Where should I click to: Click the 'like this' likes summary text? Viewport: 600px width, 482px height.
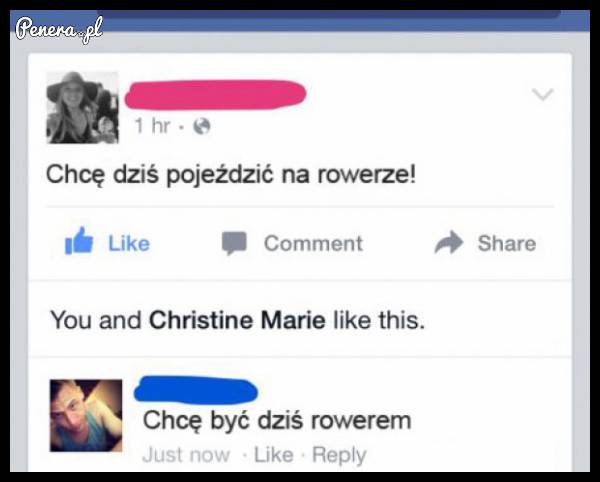pos(379,320)
